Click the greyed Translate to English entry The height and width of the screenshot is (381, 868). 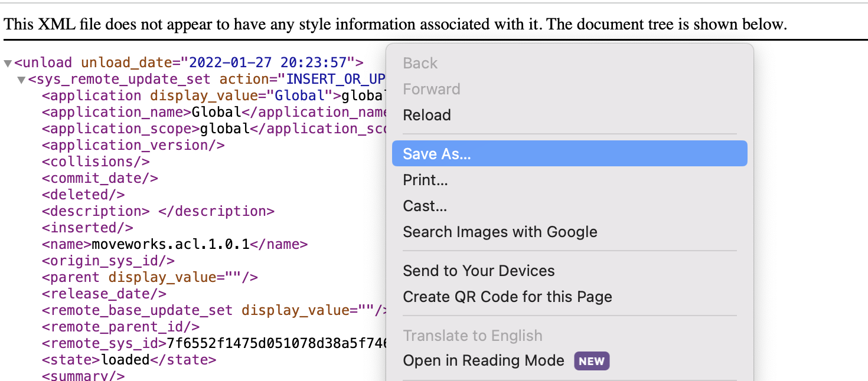pyautogui.click(x=570, y=336)
